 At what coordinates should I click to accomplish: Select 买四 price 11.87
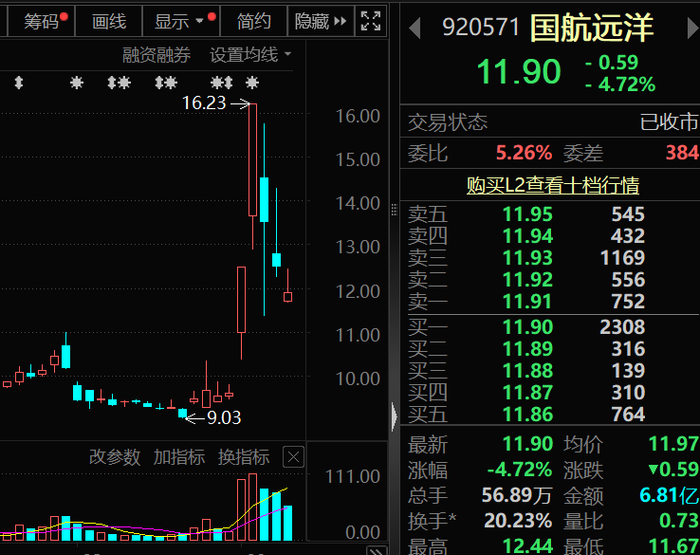coord(528,393)
